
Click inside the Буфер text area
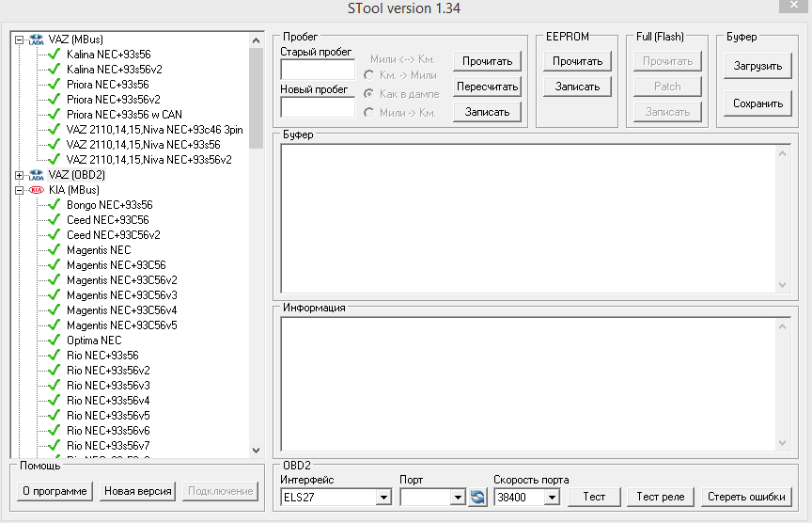528,219
